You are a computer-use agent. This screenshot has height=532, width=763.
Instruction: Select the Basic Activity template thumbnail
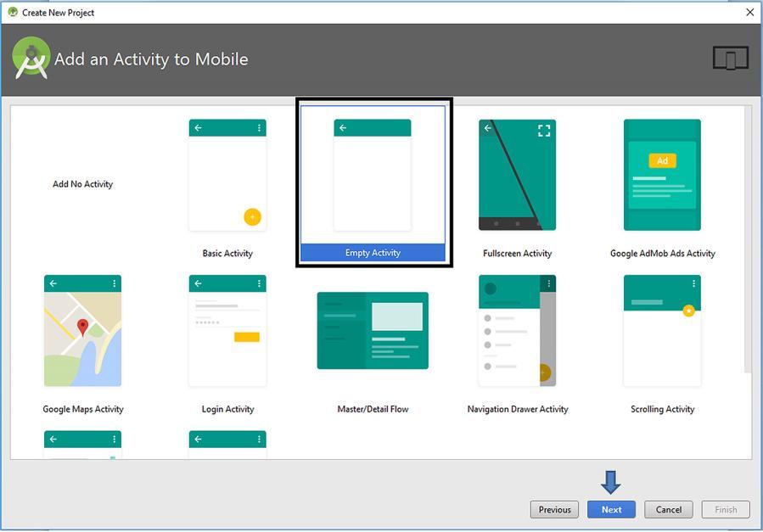(x=227, y=175)
